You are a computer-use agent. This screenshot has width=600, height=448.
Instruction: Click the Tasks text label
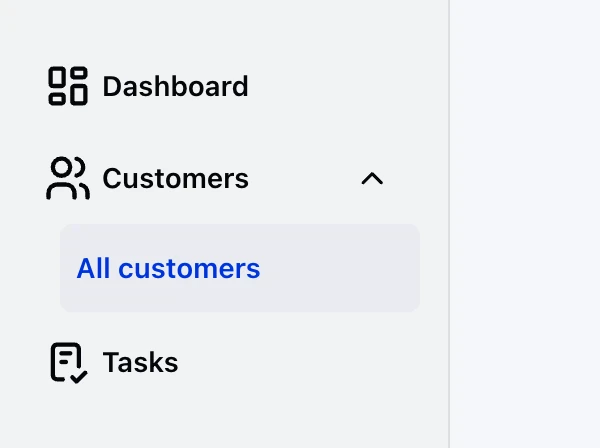click(x=140, y=362)
